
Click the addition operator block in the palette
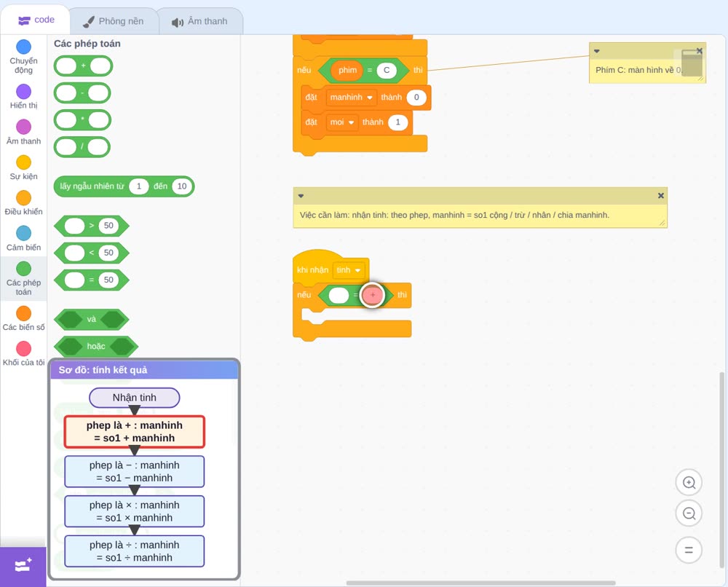pyautogui.click(x=83, y=66)
